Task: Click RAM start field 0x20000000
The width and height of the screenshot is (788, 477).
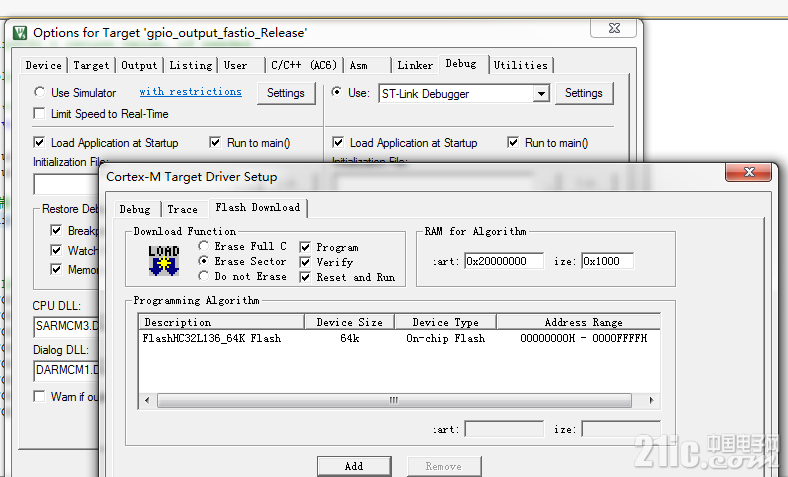Action: [504, 261]
